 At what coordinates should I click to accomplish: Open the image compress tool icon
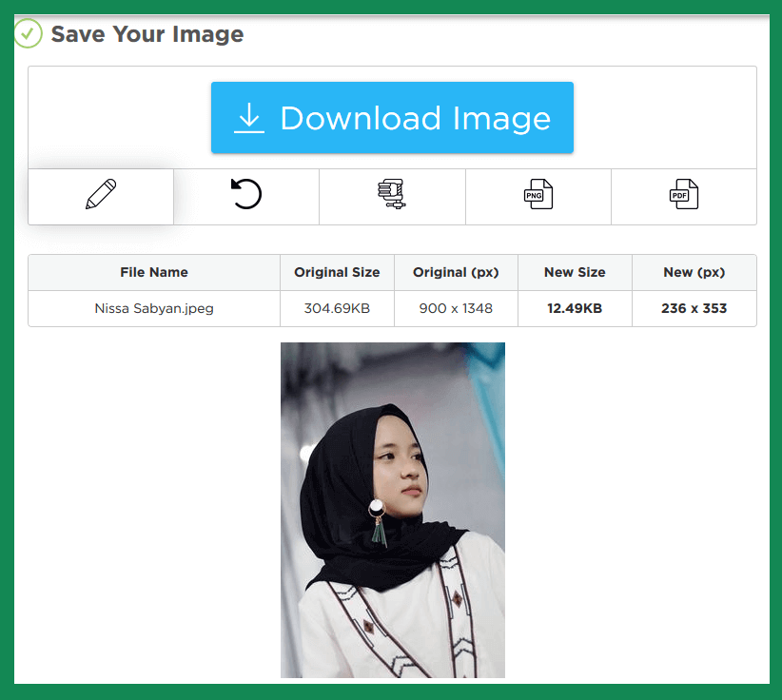click(x=392, y=194)
